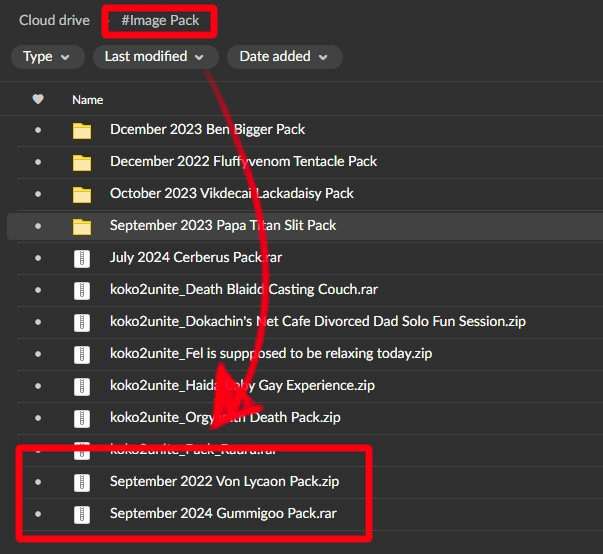The width and height of the screenshot is (603, 554).
Task: Go to Cloud drive breadcrumb
Action: pos(54,20)
